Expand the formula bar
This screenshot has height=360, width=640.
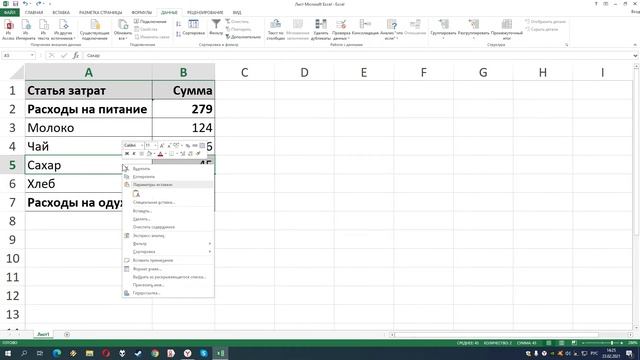coord(636,56)
